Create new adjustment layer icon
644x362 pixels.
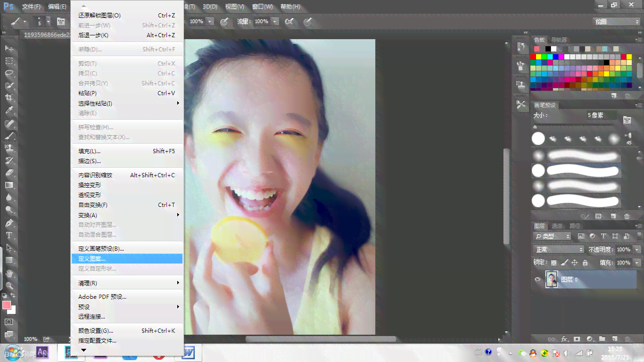[589, 338]
